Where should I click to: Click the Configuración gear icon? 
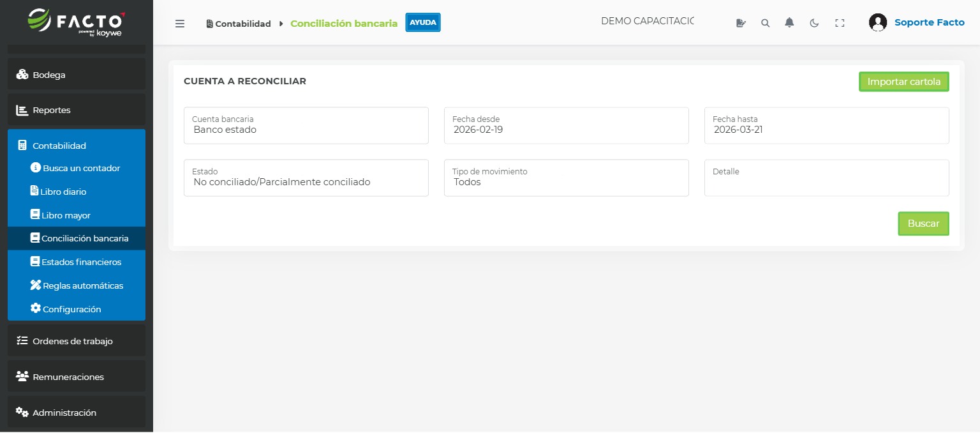[35, 309]
